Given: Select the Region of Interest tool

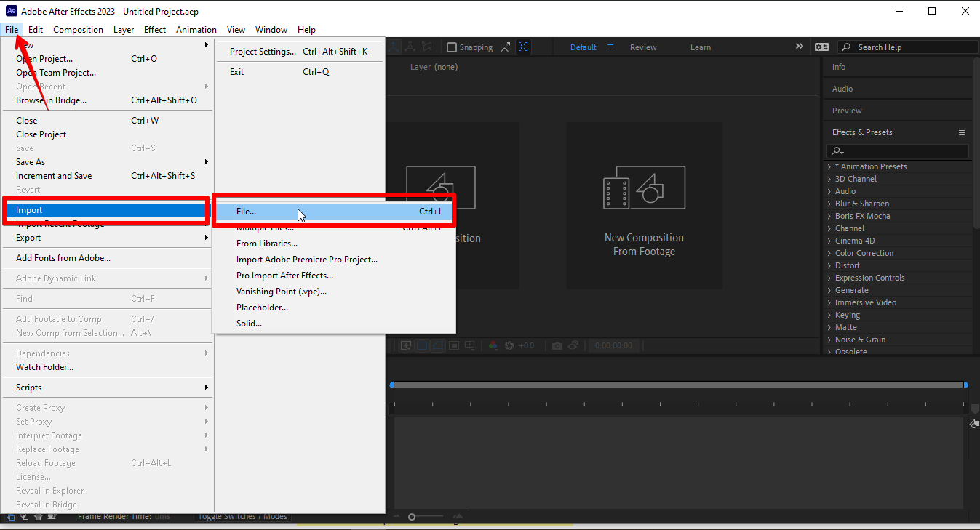Looking at the screenshot, I should (454, 345).
